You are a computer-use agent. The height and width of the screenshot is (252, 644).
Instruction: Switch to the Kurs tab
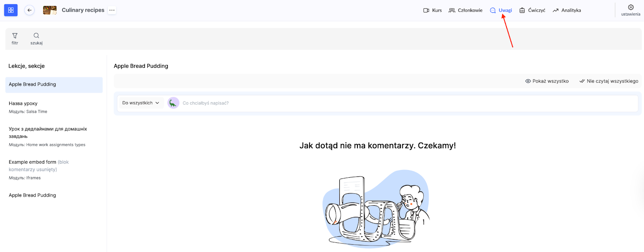point(433,10)
